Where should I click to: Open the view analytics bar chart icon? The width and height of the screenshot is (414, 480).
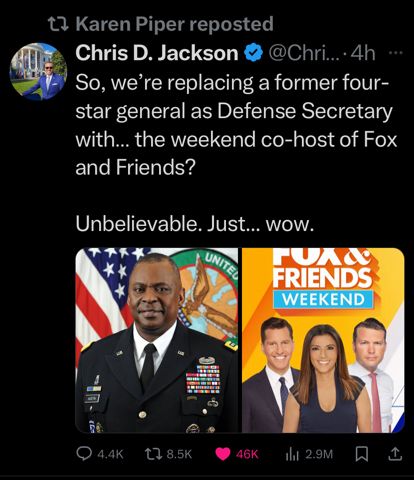pyautogui.click(x=292, y=454)
